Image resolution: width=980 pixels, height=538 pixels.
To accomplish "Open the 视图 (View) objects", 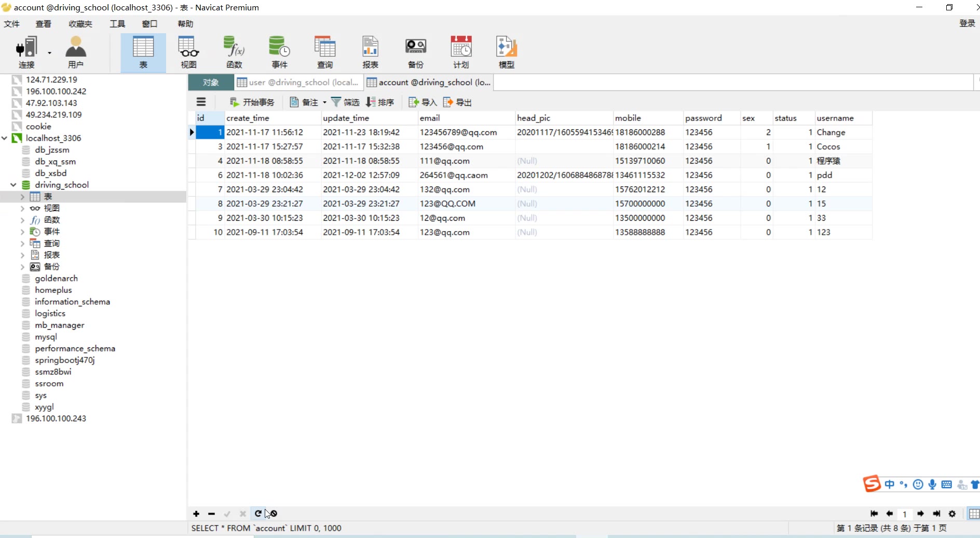I will point(188,52).
